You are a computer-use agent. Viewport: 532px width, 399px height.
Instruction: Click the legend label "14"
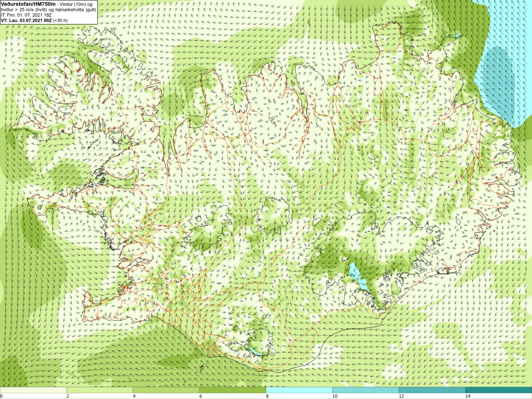pos(468,396)
